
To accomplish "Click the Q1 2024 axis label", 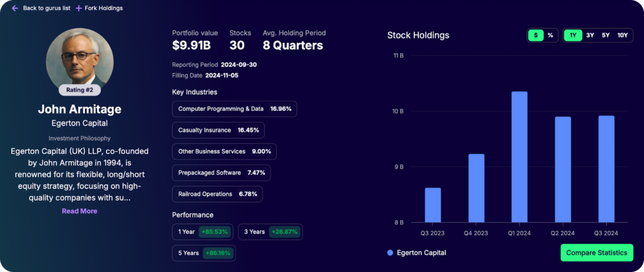I will point(519,233).
